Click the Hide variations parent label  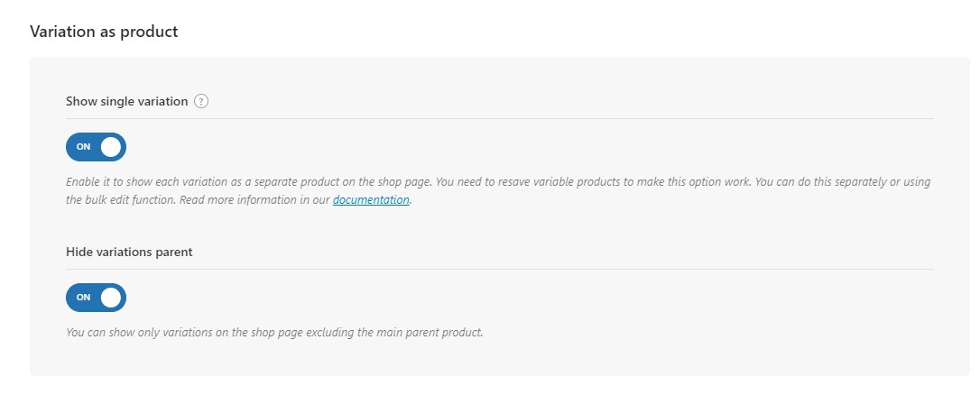(129, 252)
